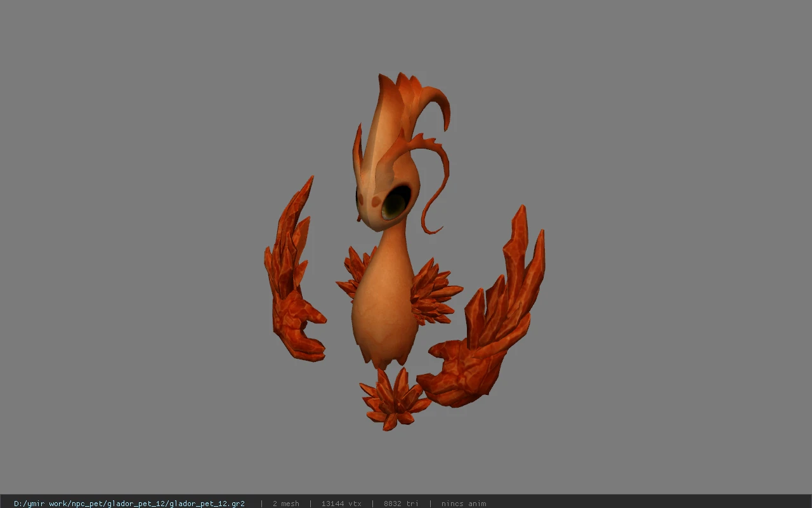
Task: Click the '13144 vtx' vertex count
Action: [x=341, y=504]
